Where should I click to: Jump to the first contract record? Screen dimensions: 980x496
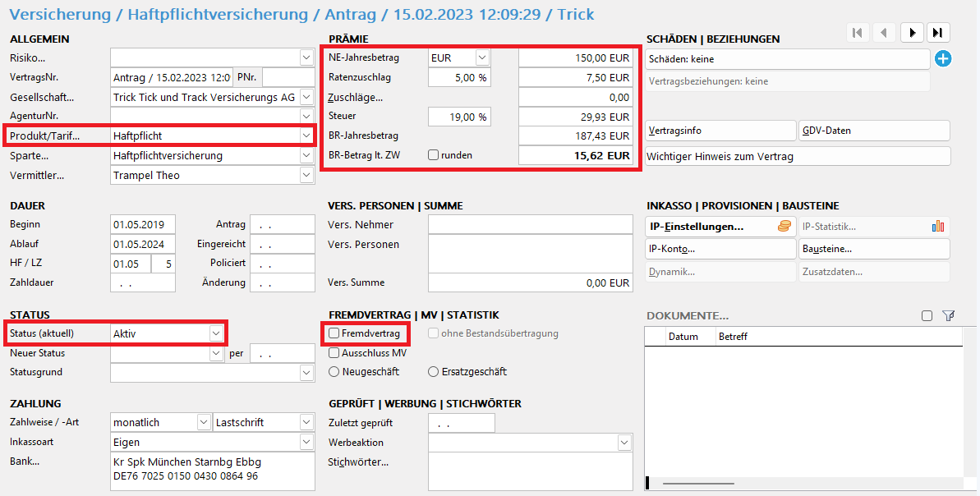(857, 33)
